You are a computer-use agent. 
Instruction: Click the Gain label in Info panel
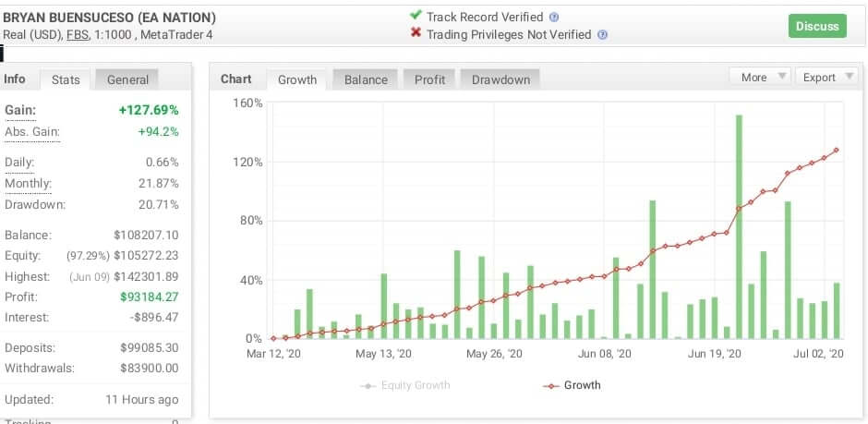pos(20,111)
